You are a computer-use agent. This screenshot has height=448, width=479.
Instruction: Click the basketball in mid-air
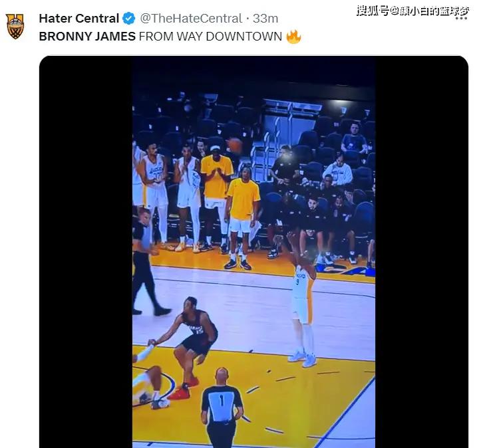[234, 145]
